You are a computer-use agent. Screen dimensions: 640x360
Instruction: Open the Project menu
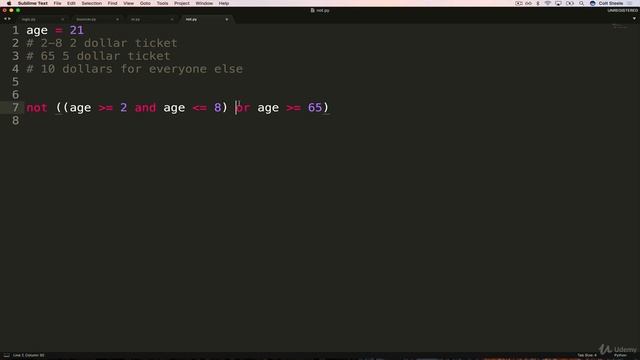click(182, 3)
